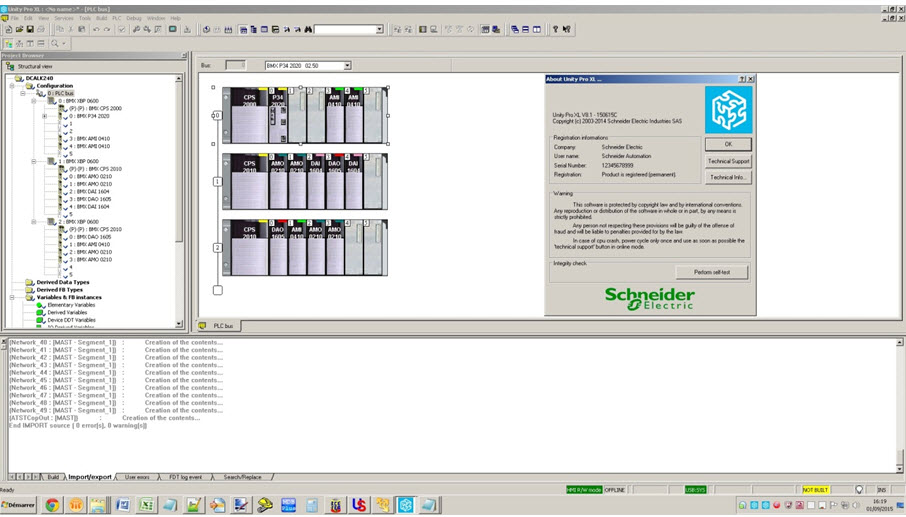Select Elementary Variables in the tree
The height and width of the screenshot is (517, 906).
71,305
